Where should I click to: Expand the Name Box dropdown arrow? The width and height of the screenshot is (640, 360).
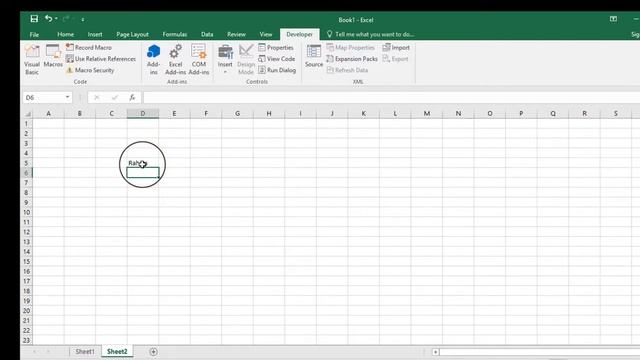(67, 97)
